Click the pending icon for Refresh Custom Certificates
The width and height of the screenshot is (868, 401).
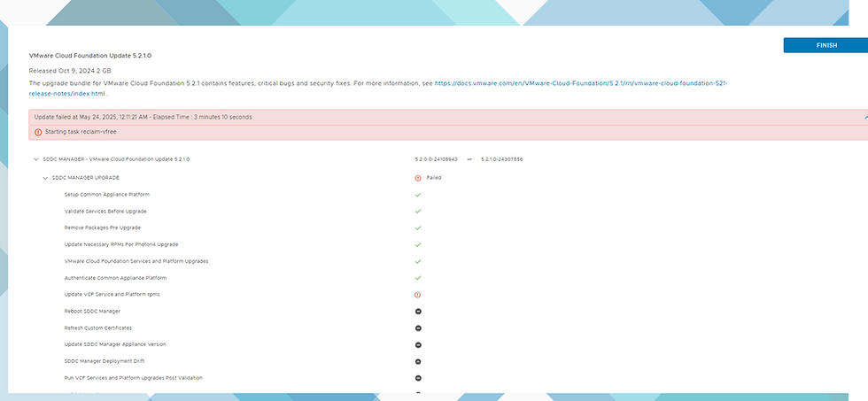point(418,328)
